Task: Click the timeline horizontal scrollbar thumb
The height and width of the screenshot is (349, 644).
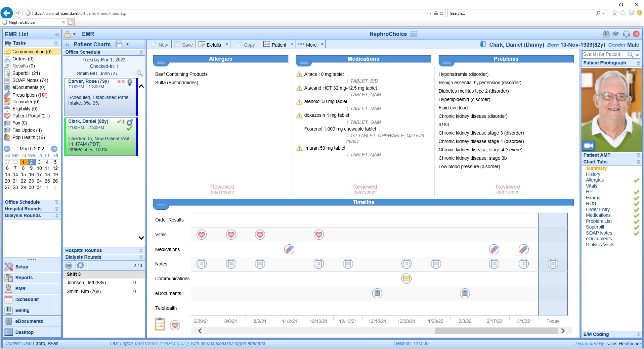Action: pyautogui.click(x=496, y=331)
